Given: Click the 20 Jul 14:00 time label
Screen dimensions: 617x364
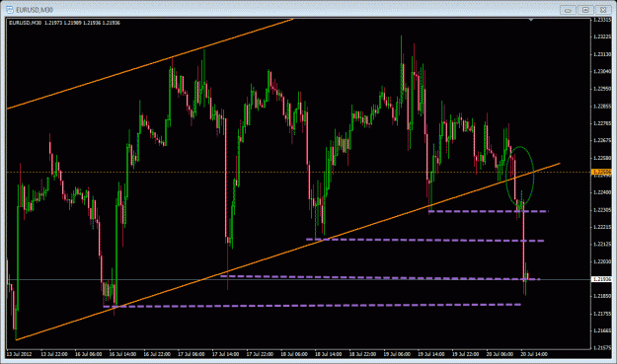Looking at the screenshot, I should tap(533, 354).
